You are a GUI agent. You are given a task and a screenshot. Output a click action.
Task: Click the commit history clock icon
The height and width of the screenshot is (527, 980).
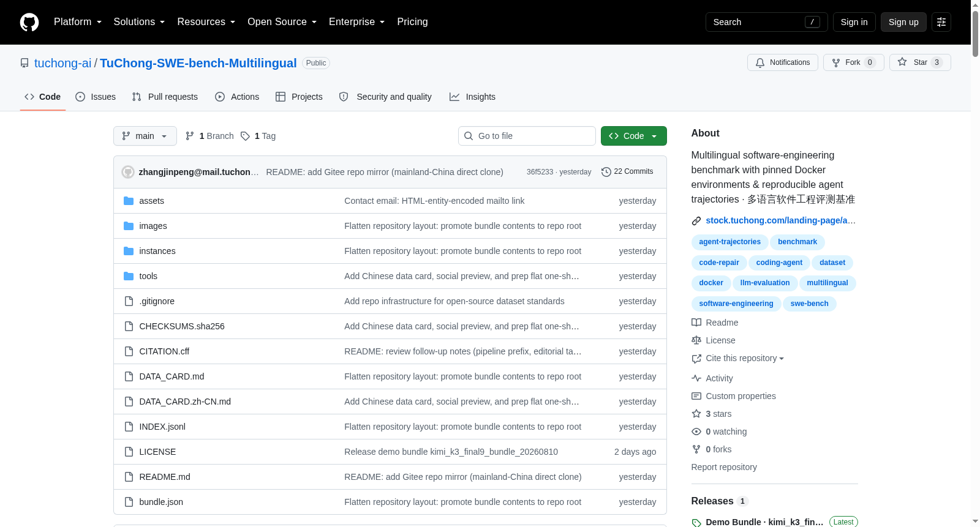606,172
